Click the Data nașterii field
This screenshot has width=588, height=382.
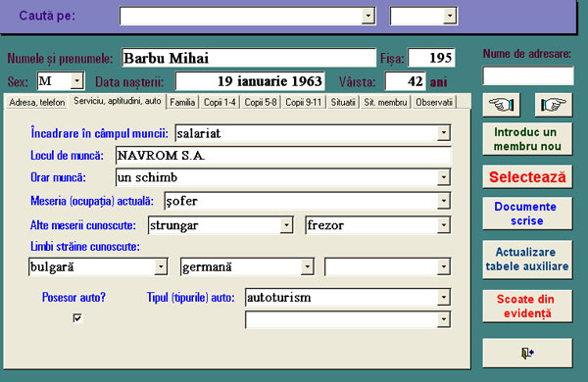[250, 81]
